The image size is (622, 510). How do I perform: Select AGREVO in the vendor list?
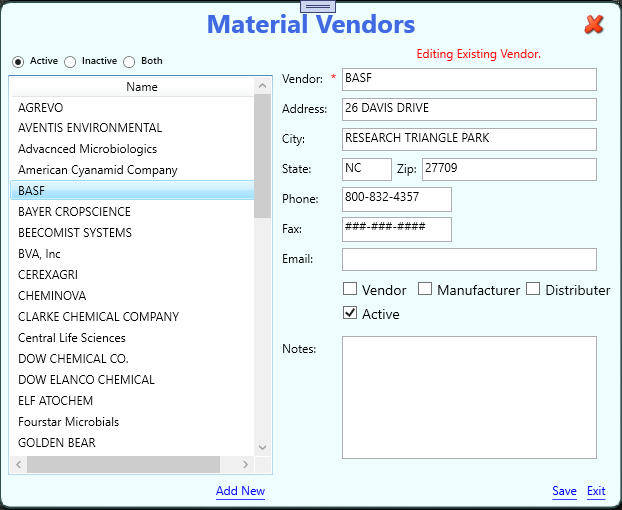[x=132, y=107]
